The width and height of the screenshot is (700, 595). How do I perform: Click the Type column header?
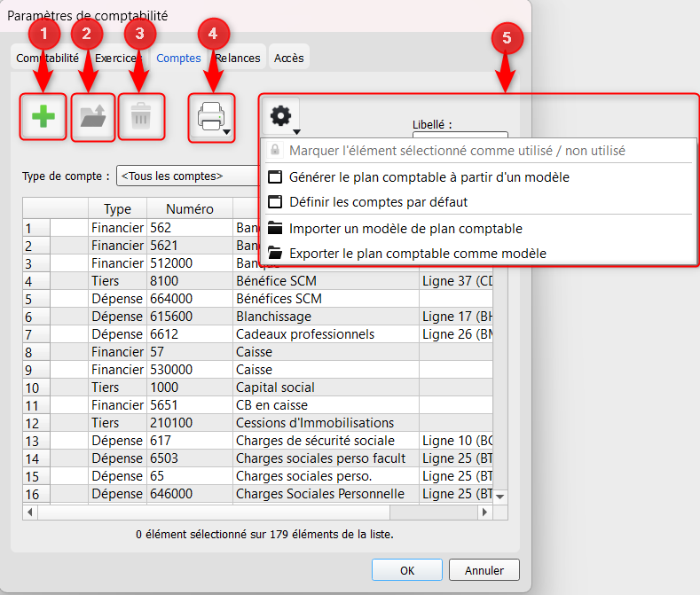tap(117, 209)
